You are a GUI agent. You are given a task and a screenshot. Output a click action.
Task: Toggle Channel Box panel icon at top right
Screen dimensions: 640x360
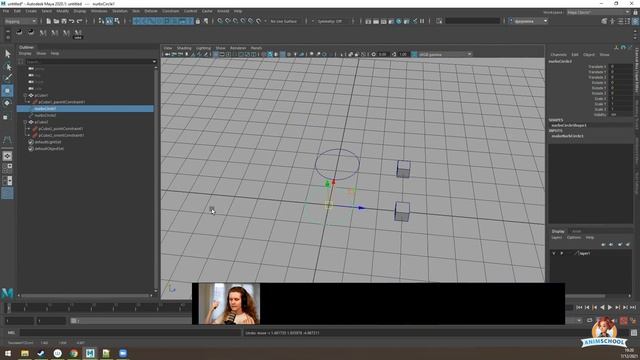pos(636,21)
